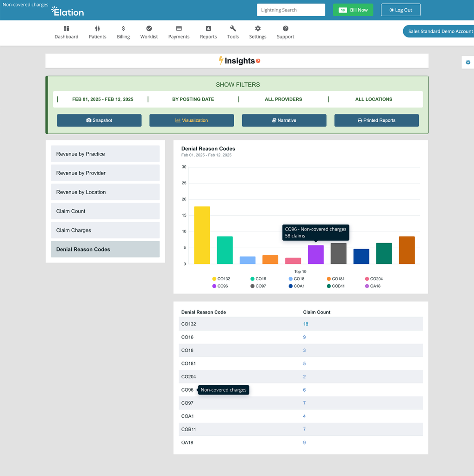Open the CO96 claim count link 6

click(305, 390)
